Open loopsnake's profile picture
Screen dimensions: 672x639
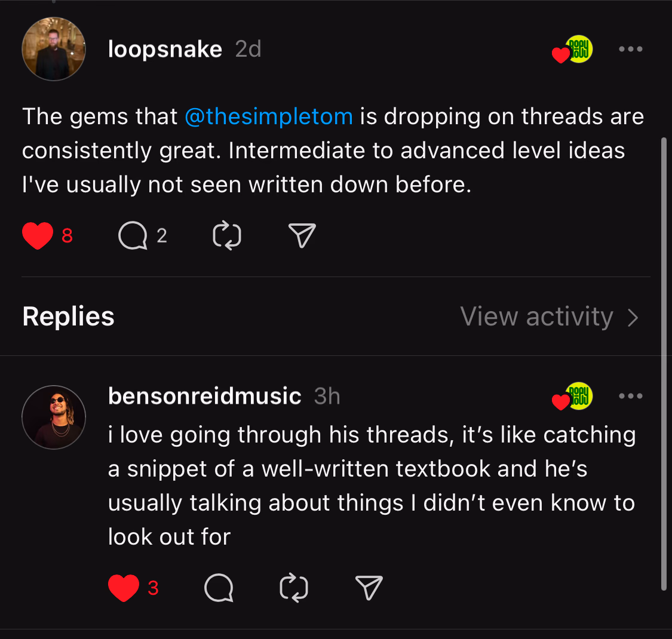coord(54,49)
